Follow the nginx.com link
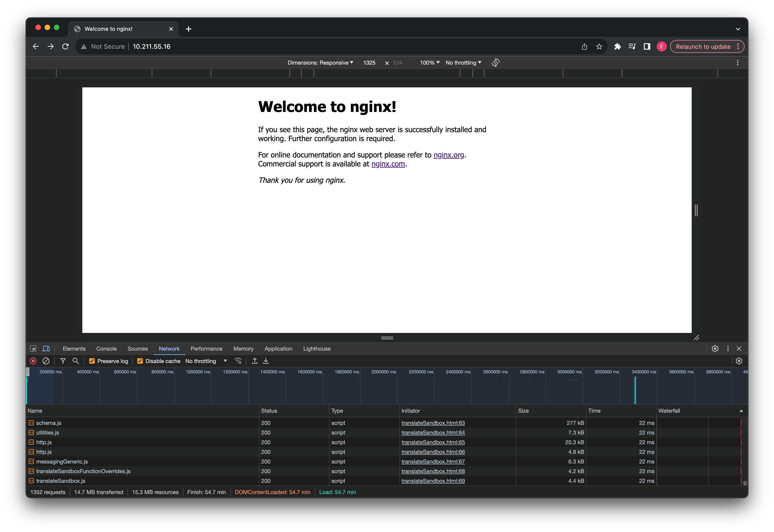Image resolution: width=774 pixels, height=532 pixels. coord(388,164)
